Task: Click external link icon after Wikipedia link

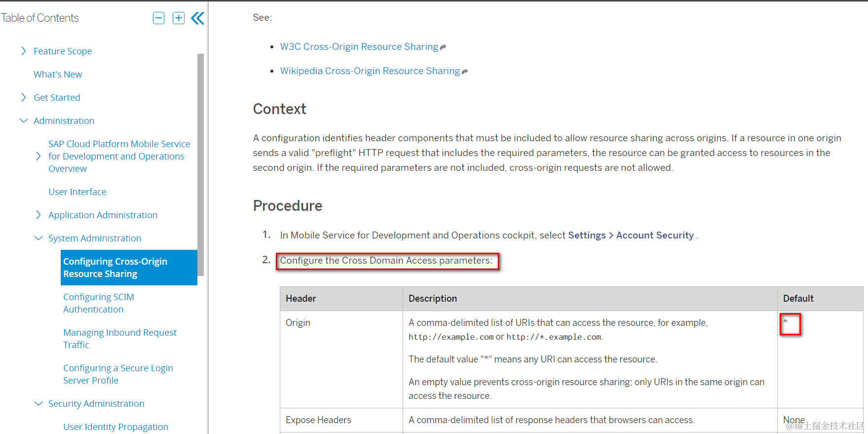Action: click(465, 72)
